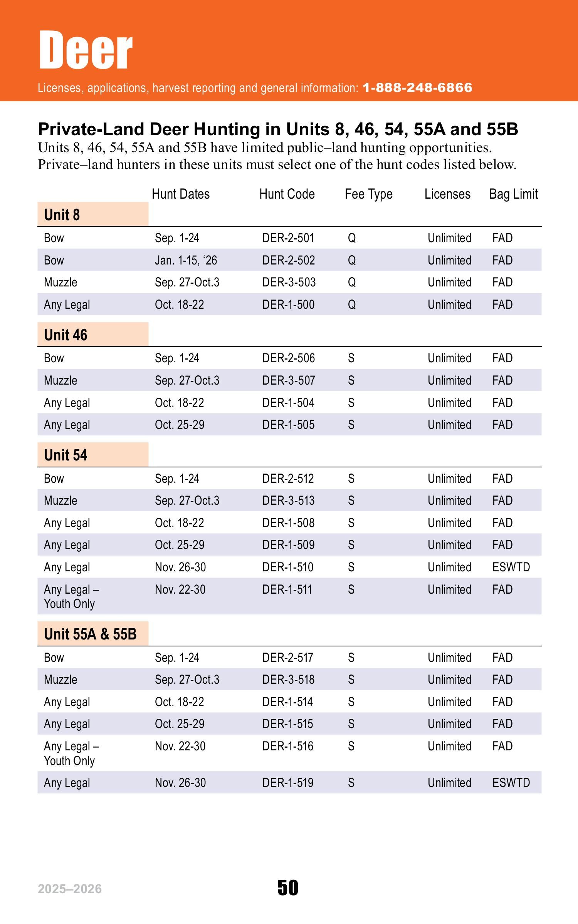Click the Unit 8 section header
Screen dimensions: 578x924
(93, 214)
